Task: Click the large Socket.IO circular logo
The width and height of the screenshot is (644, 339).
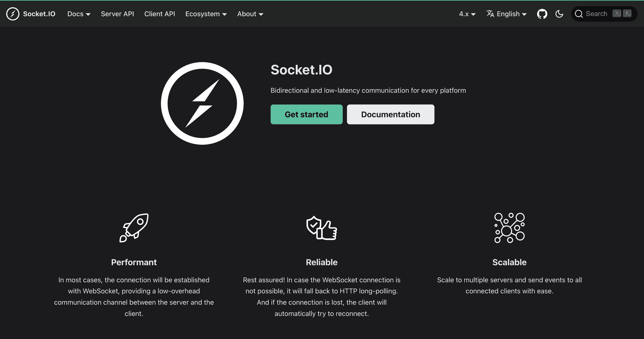Action: point(202,103)
